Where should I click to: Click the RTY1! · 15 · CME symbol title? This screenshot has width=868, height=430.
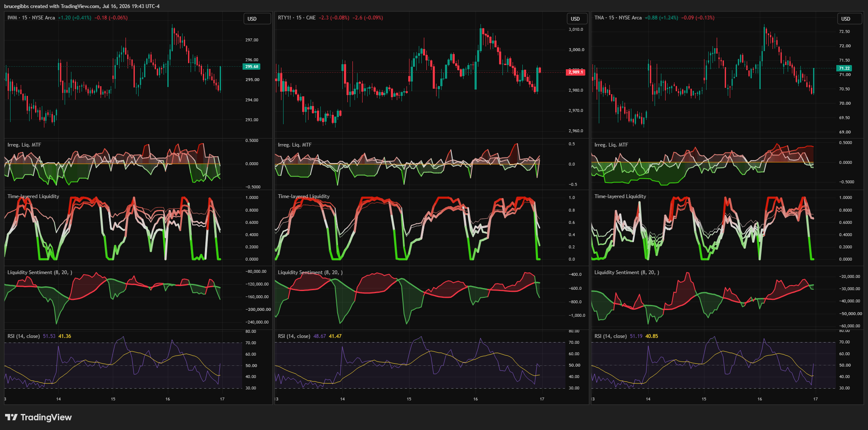pos(297,18)
